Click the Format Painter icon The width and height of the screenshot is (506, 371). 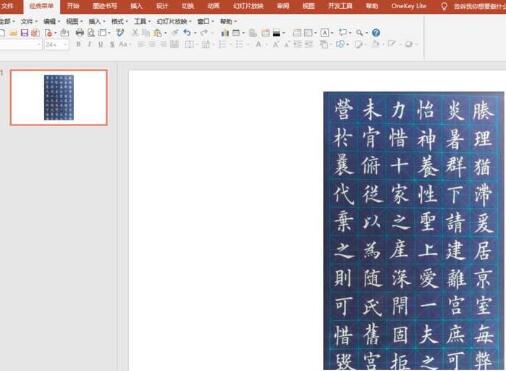coord(175,33)
